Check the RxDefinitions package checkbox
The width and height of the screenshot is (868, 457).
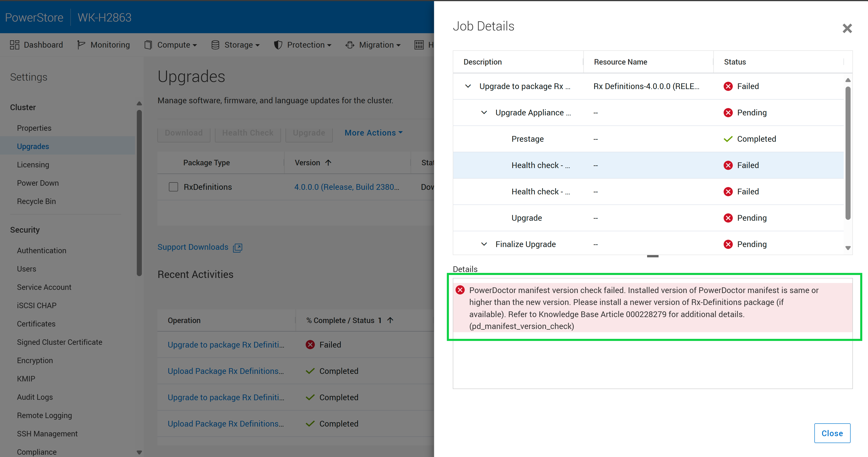(173, 187)
